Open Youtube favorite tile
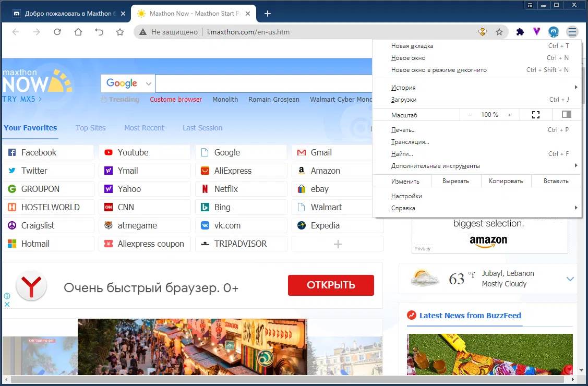The image size is (588, 386). pyautogui.click(x=145, y=152)
